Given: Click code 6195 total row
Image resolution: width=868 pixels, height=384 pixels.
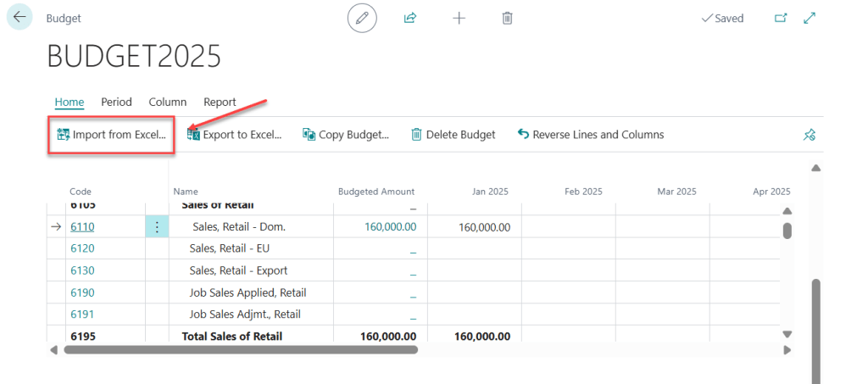Looking at the screenshot, I should (x=82, y=337).
